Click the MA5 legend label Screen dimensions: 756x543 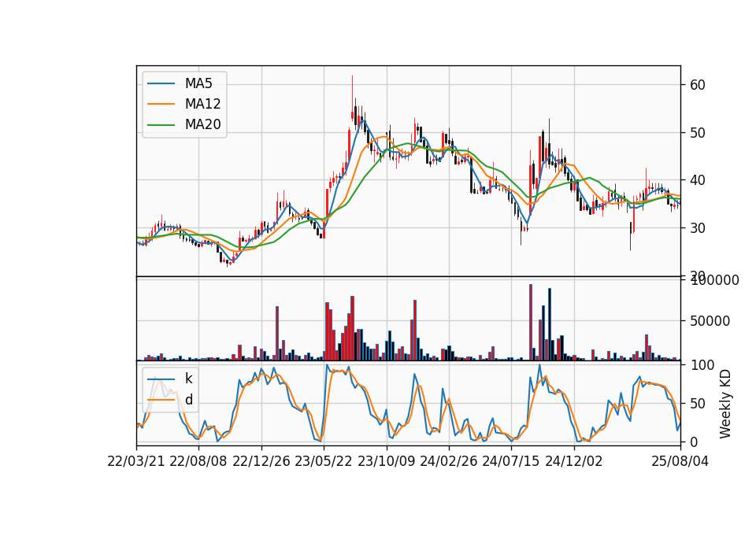point(198,84)
